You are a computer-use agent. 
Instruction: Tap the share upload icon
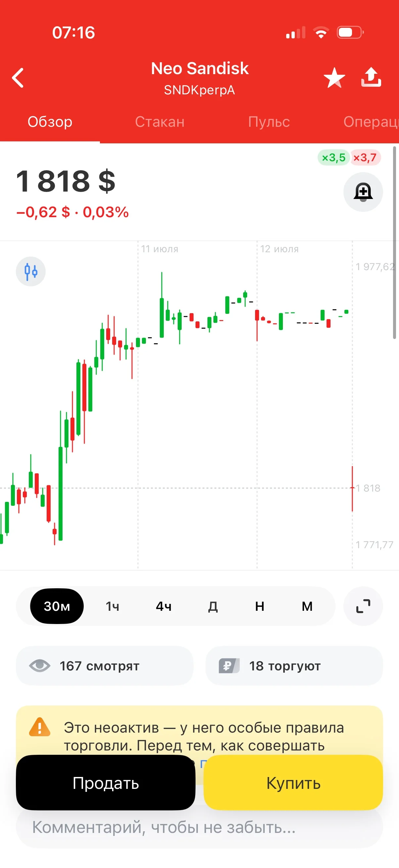[x=371, y=77]
